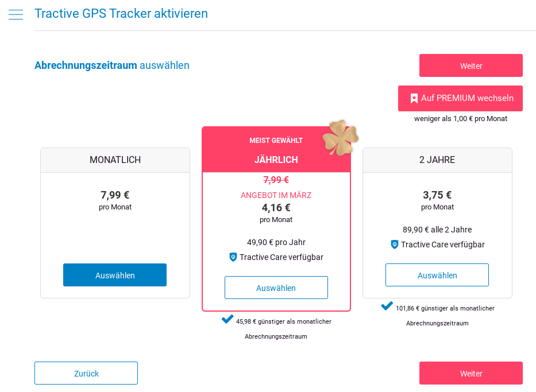Select the MONATLICH plan with Auswählen

point(115,275)
